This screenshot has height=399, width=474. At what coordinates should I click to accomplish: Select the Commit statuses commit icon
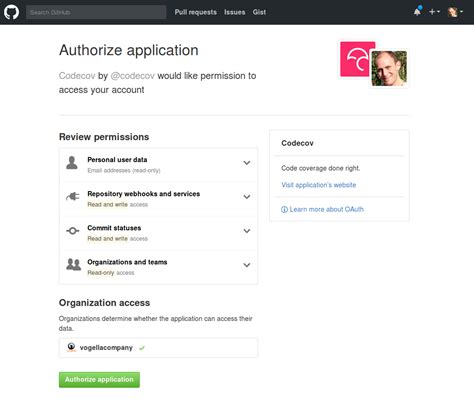point(73,231)
